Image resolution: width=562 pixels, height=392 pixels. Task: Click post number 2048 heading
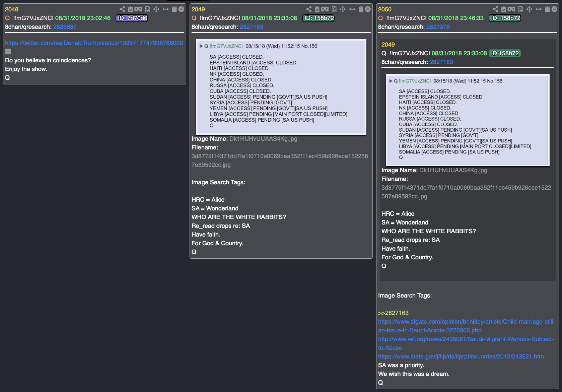click(x=12, y=9)
